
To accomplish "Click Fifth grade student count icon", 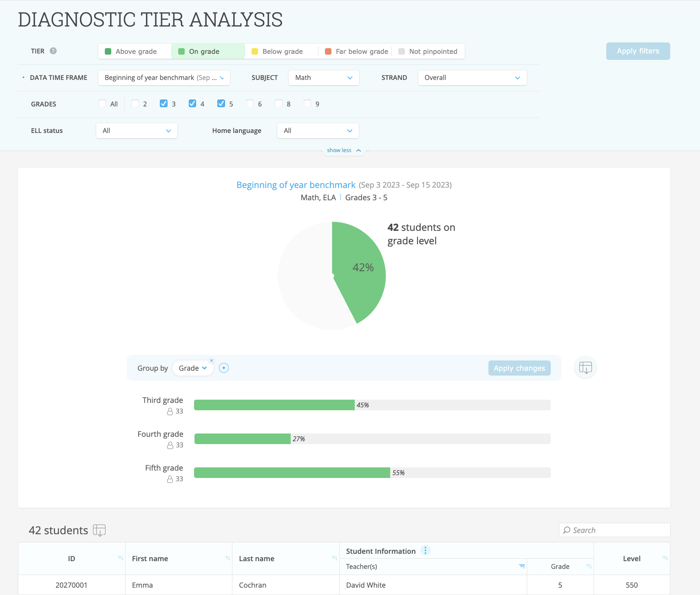I will (170, 479).
